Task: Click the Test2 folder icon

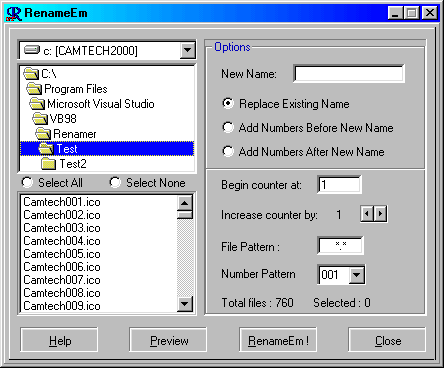Action: [49, 164]
